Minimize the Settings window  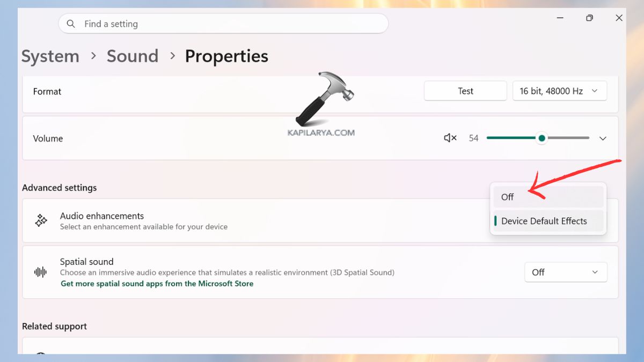click(x=560, y=18)
